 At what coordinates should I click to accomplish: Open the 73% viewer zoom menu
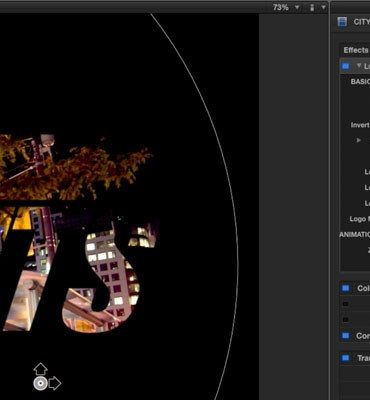click(286, 8)
